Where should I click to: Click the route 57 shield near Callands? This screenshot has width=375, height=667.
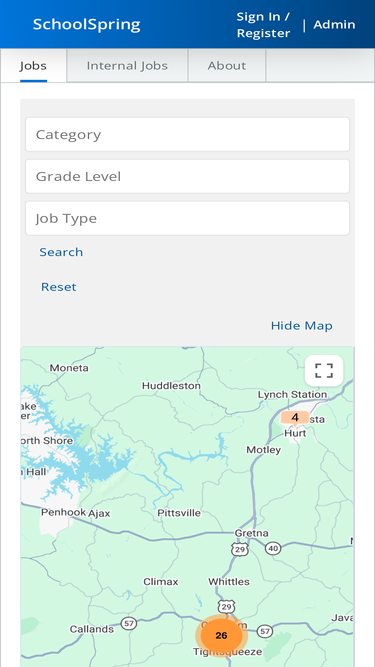tap(128, 624)
